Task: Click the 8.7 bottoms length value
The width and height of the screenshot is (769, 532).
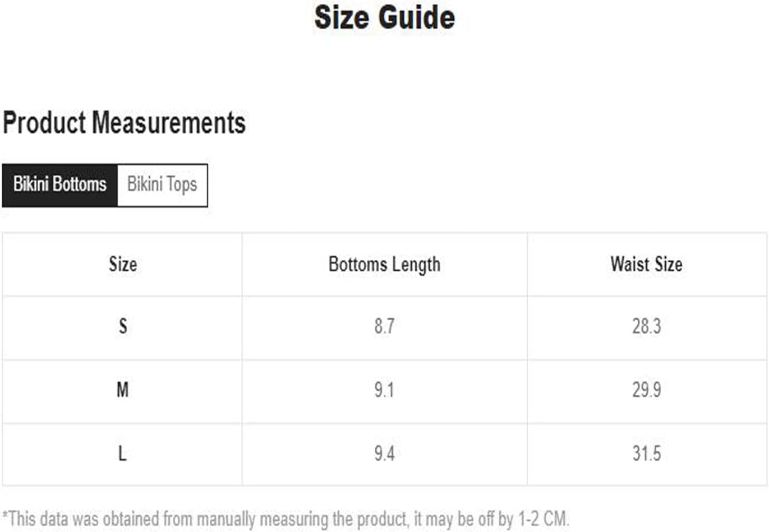Action: pyautogui.click(x=384, y=326)
